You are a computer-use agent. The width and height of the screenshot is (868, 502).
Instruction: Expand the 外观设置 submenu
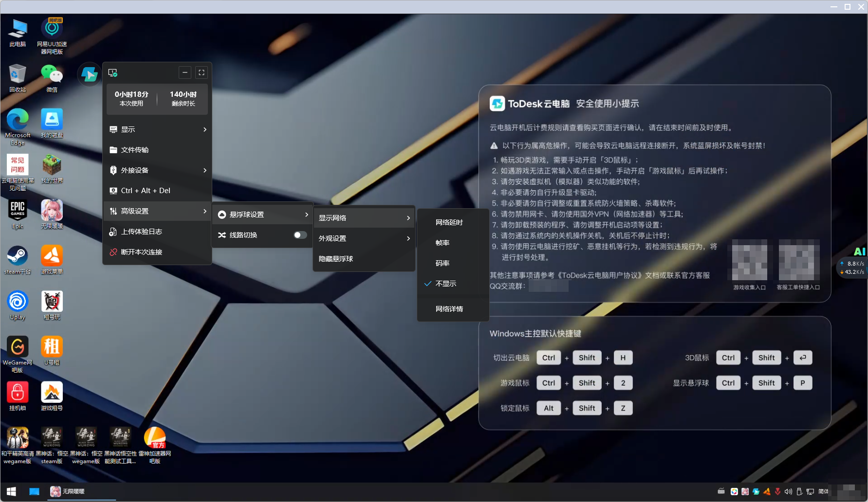click(x=364, y=238)
